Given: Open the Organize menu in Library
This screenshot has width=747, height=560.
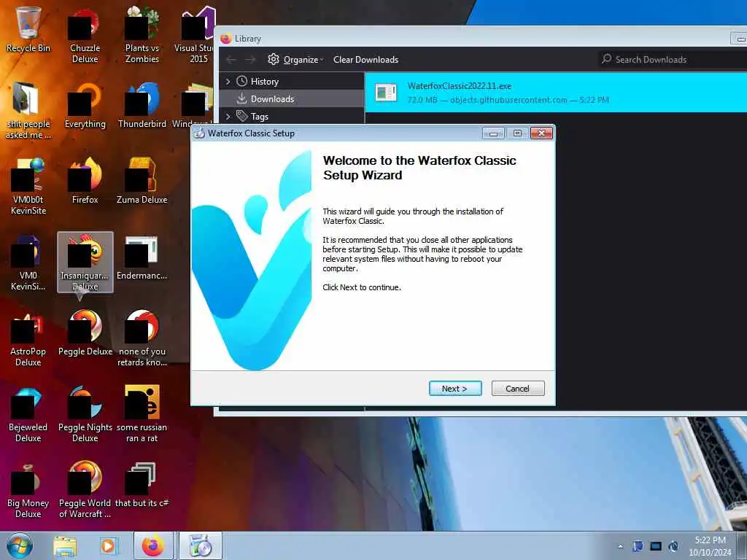Looking at the screenshot, I should (296, 60).
